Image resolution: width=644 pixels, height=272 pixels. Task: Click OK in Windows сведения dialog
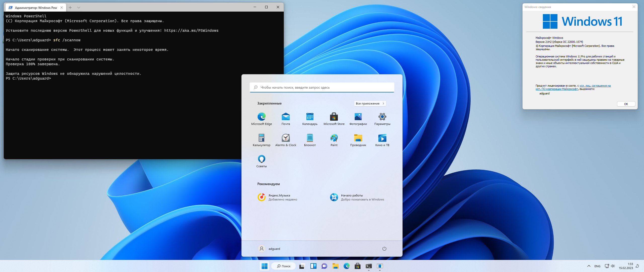click(626, 104)
